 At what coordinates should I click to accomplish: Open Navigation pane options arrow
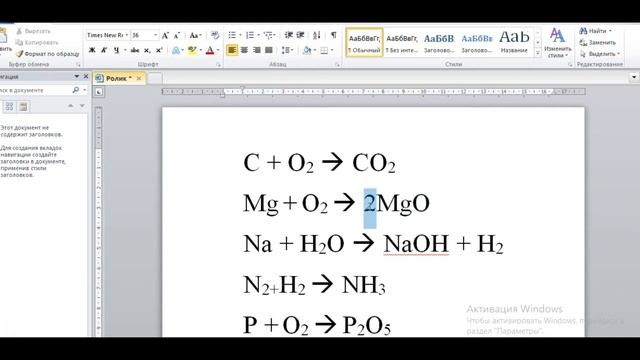pos(76,76)
